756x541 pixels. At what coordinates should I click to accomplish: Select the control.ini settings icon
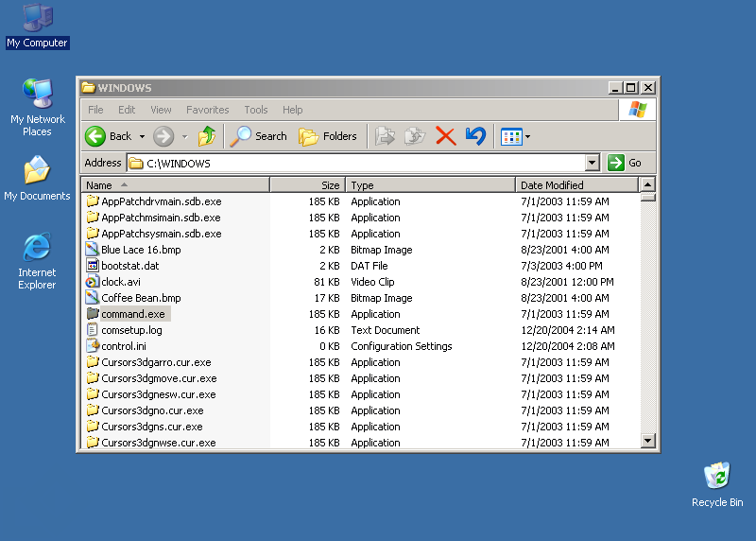pos(92,346)
